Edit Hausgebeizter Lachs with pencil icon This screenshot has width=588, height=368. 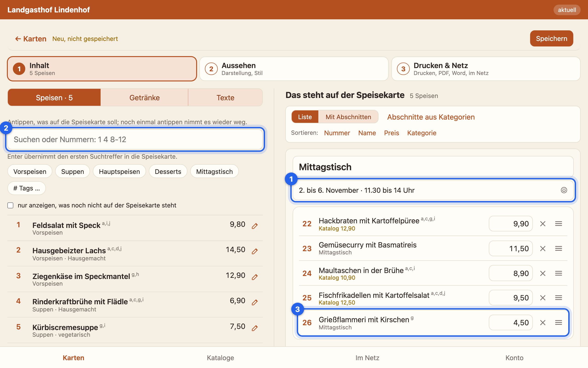[254, 251]
